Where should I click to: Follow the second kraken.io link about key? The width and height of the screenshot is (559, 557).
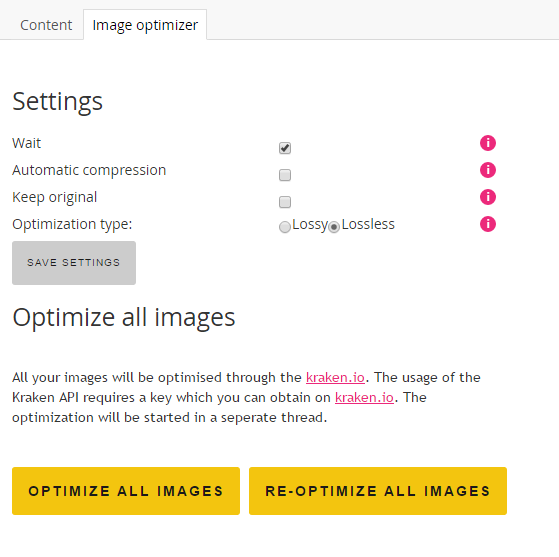pyautogui.click(x=364, y=398)
